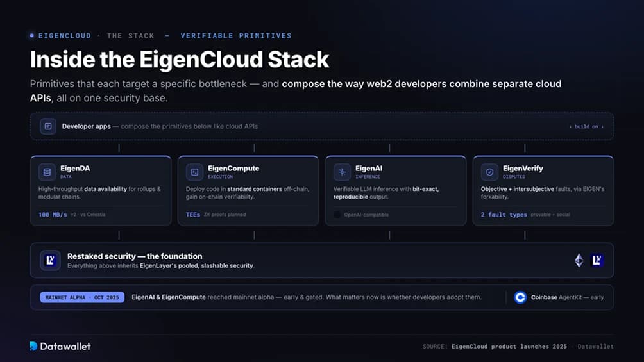Click the small square icon beside OpenAI-compatible
The image size is (644, 362).
pos(337,214)
